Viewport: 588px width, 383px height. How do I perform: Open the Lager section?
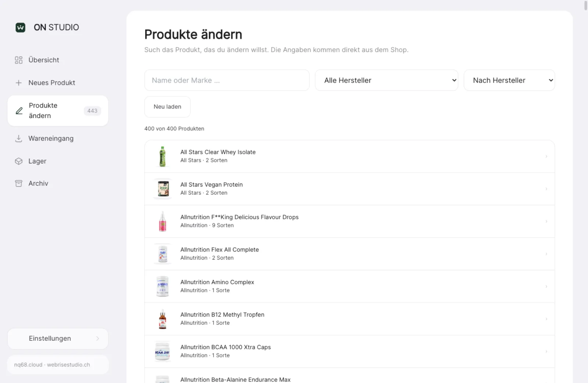(x=58, y=161)
